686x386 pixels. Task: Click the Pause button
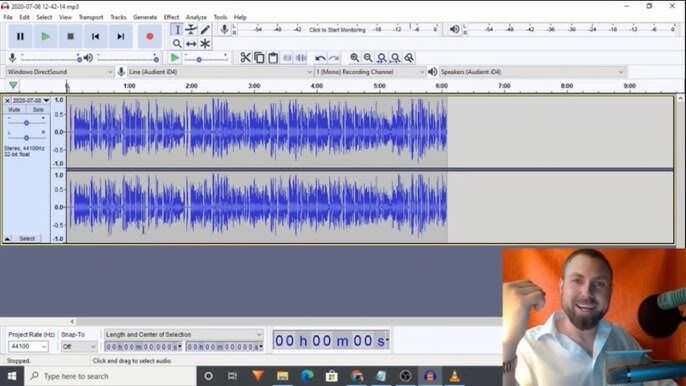pyautogui.click(x=20, y=36)
